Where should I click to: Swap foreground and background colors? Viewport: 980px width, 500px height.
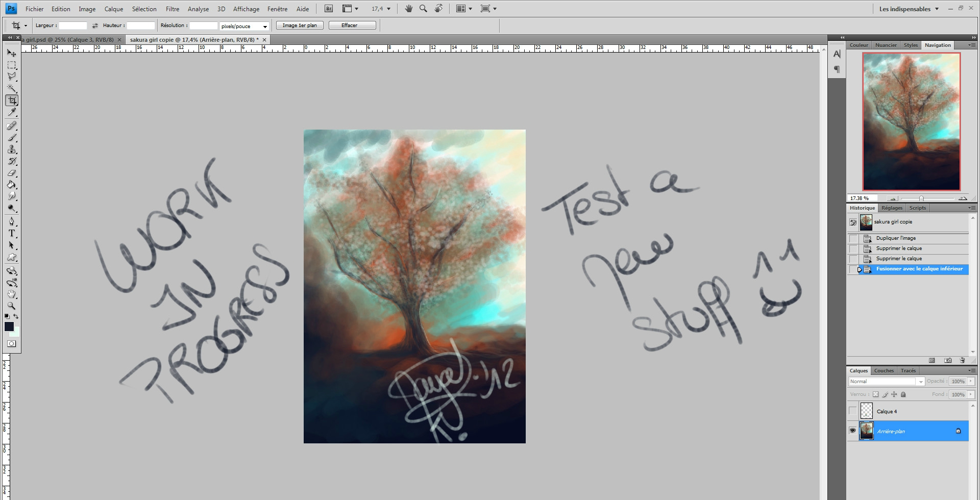click(x=16, y=316)
